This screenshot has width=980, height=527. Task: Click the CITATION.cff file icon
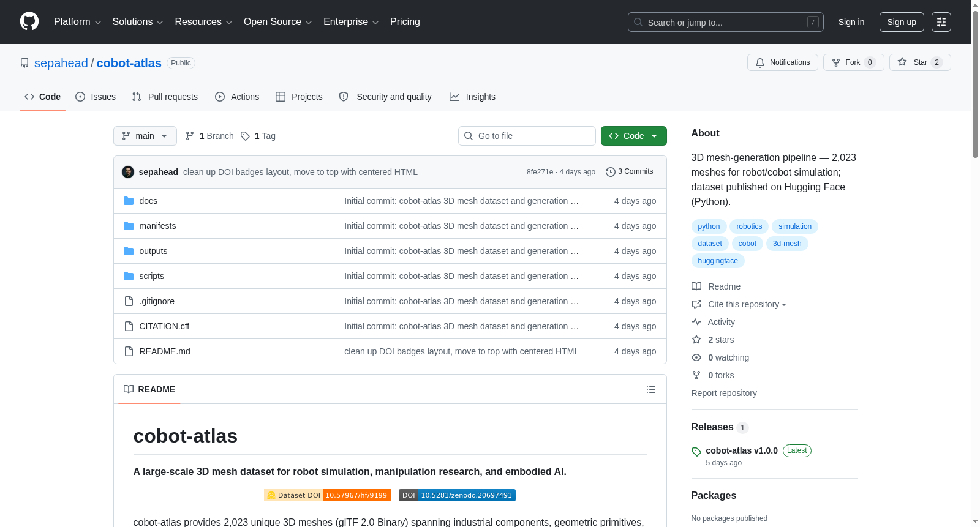click(129, 326)
